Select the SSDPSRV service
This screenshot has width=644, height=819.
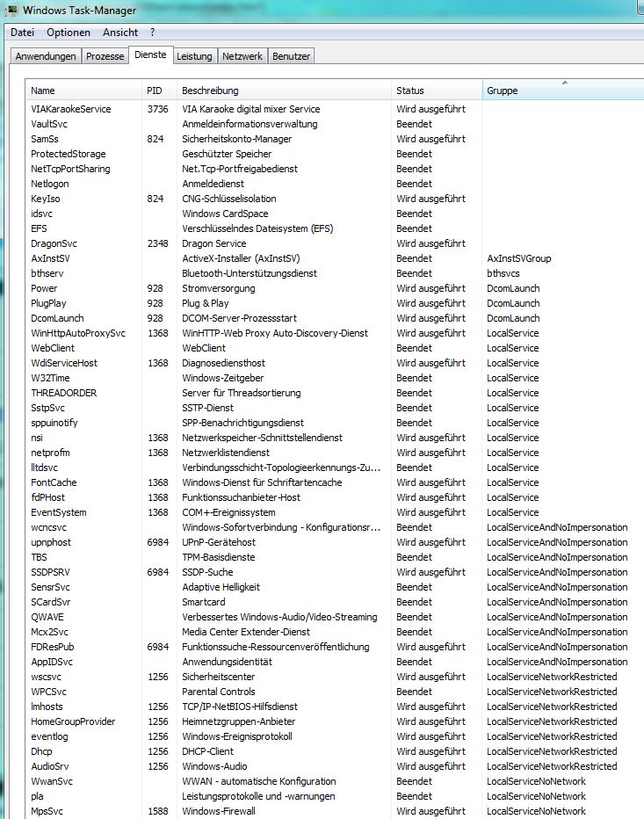(50, 572)
